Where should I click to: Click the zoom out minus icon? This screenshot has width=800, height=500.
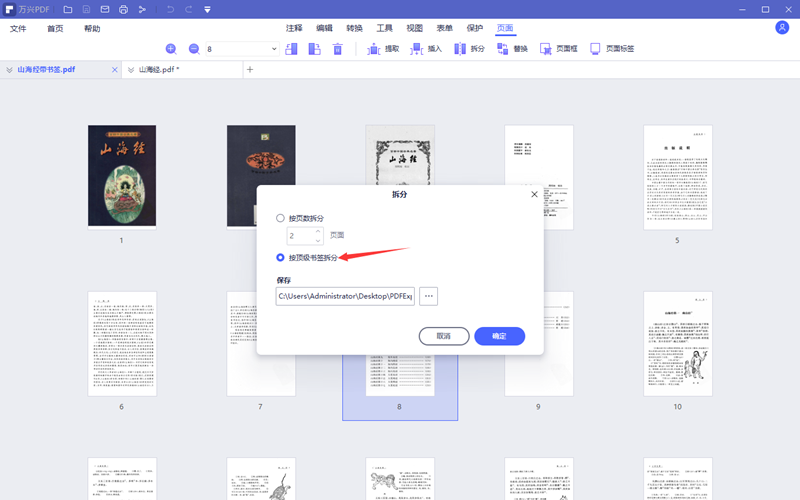[193, 49]
